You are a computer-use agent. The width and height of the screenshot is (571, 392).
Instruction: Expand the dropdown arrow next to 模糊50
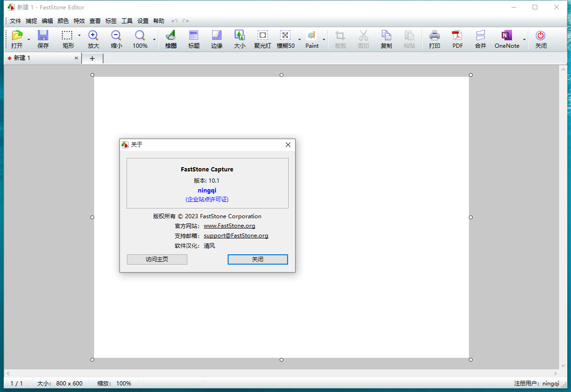coord(300,39)
